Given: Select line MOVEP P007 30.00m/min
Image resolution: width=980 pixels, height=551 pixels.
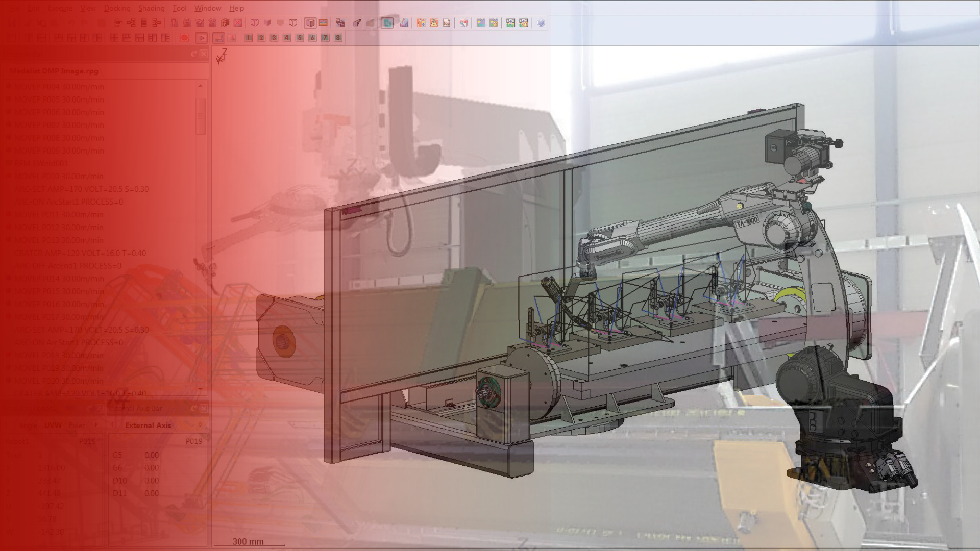Looking at the screenshot, I should coord(59,125).
